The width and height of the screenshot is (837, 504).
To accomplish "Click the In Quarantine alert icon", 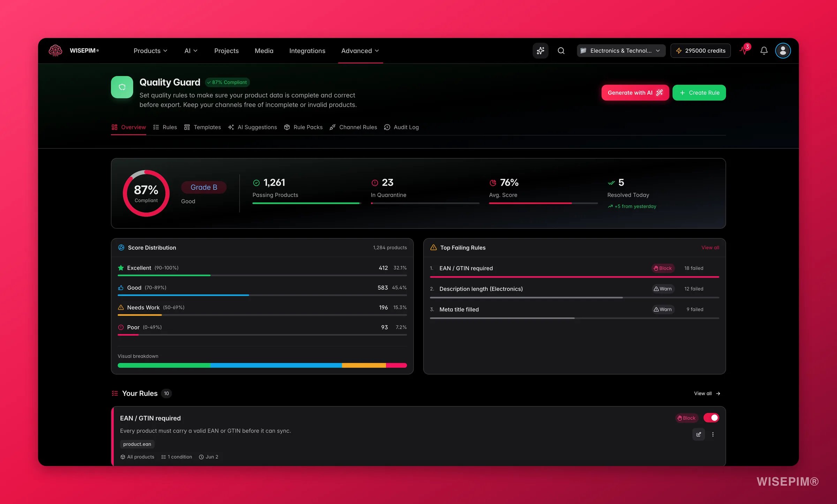I will [x=375, y=182].
